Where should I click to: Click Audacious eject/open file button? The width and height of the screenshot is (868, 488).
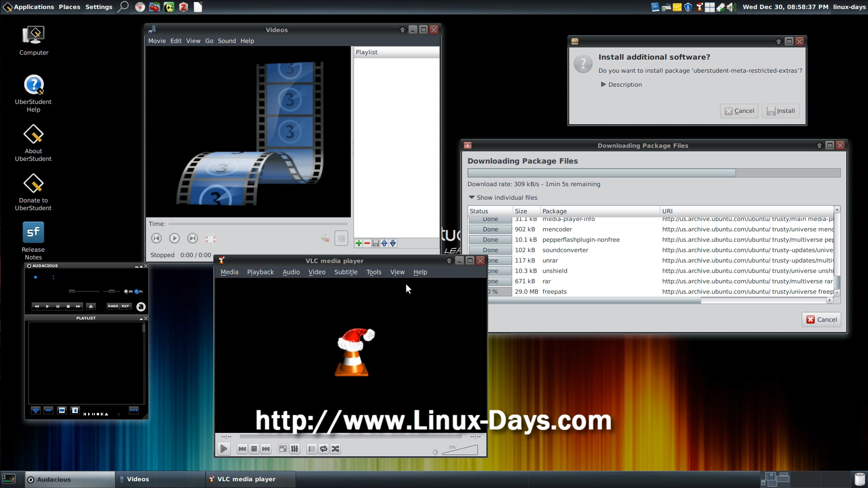(90, 306)
